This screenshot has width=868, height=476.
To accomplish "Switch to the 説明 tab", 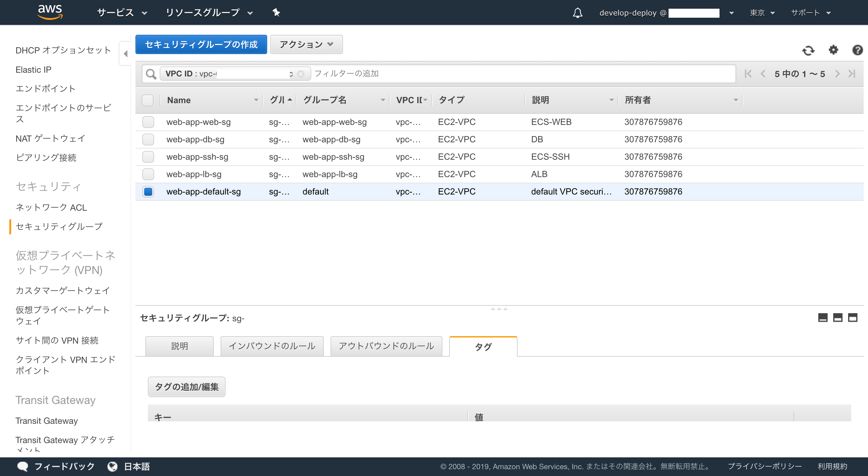I will (x=179, y=346).
